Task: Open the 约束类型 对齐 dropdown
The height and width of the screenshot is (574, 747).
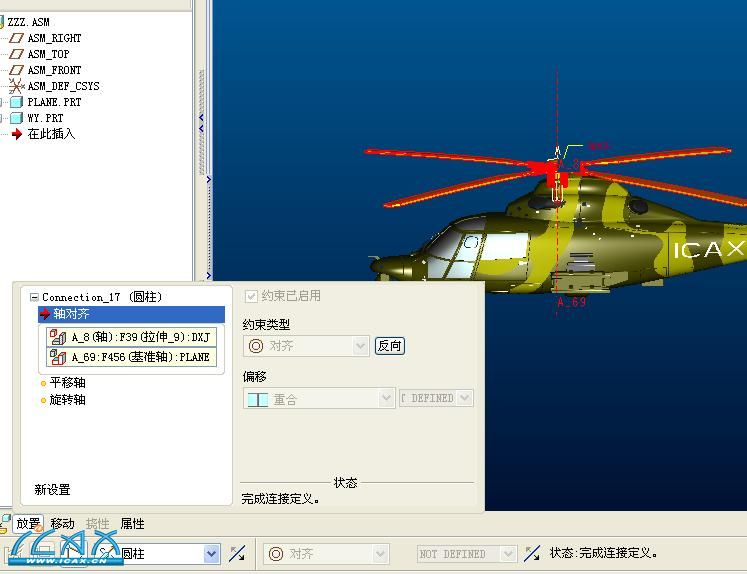Action: point(361,346)
